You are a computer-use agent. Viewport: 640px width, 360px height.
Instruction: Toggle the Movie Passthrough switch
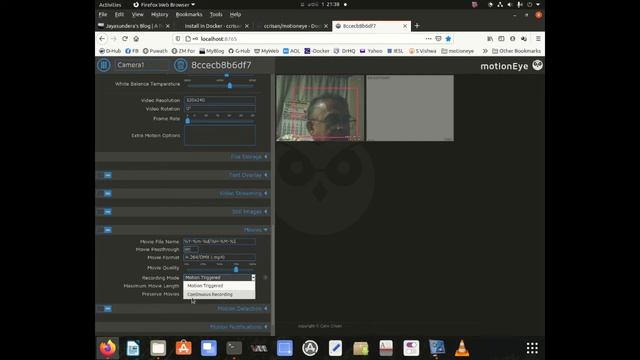click(x=191, y=249)
